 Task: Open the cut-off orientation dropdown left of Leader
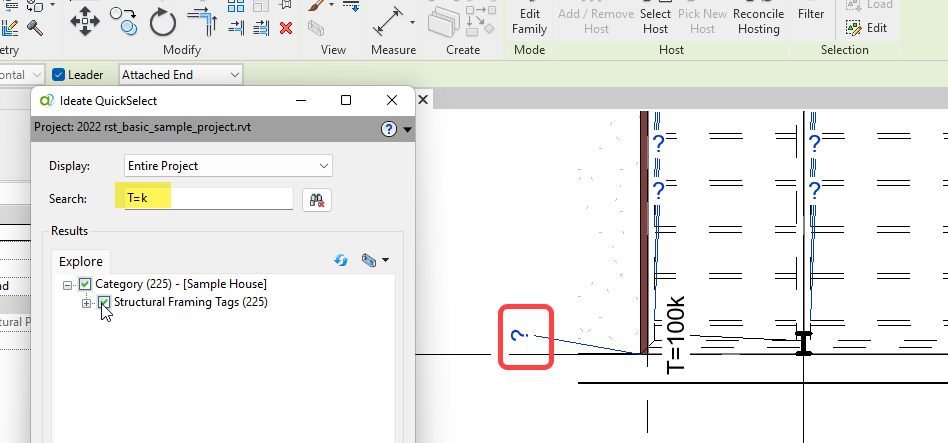22,75
